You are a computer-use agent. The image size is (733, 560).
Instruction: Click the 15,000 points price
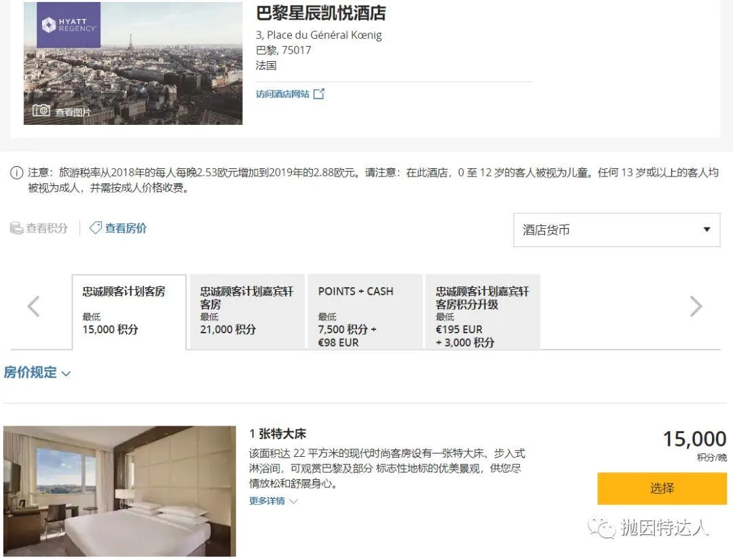[x=695, y=439]
